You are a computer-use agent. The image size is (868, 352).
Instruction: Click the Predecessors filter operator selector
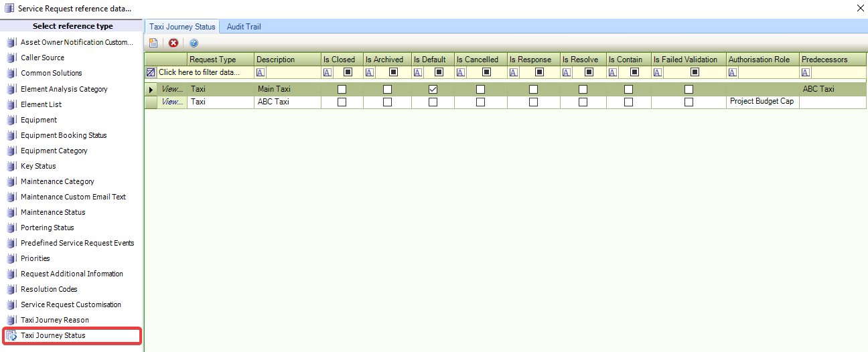click(x=806, y=72)
